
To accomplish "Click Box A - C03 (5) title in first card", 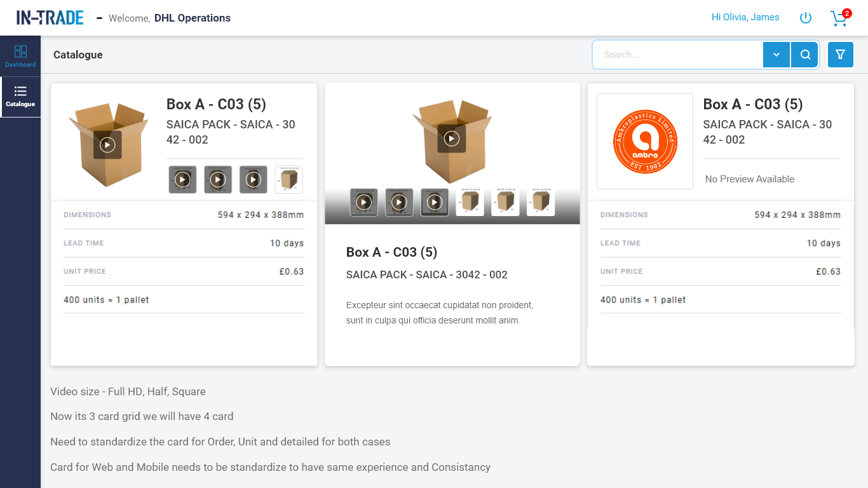I will tap(216, 104).
